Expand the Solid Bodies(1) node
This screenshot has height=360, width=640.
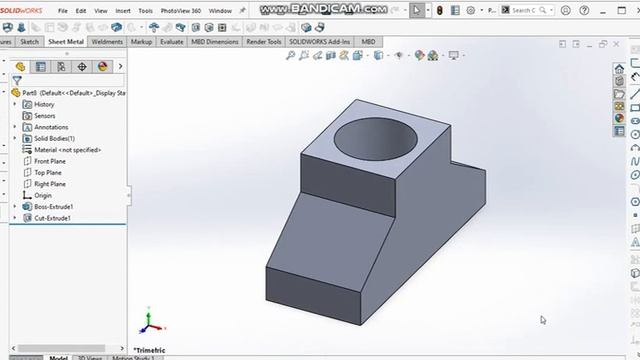[15, 138]
